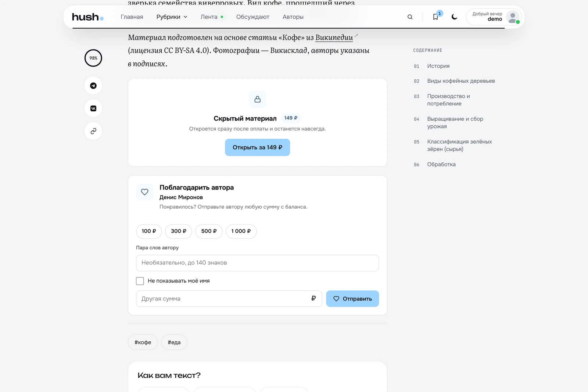Open the Авторы section
The width and height of the screenshot is (588, 392).
click(293, 17)
